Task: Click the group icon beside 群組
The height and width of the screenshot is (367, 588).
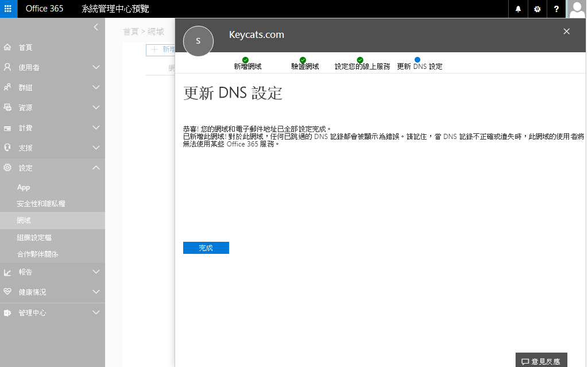Action: pos(7,87)
